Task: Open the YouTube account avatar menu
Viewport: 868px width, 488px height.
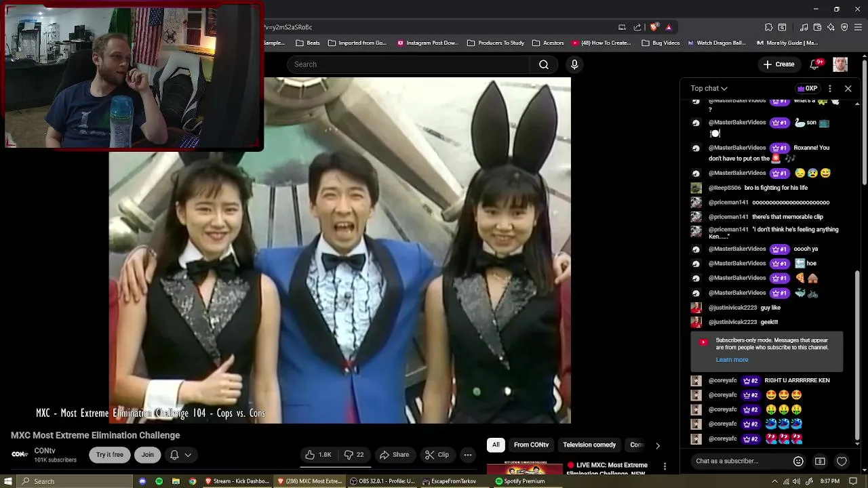Action: [840, 64]
